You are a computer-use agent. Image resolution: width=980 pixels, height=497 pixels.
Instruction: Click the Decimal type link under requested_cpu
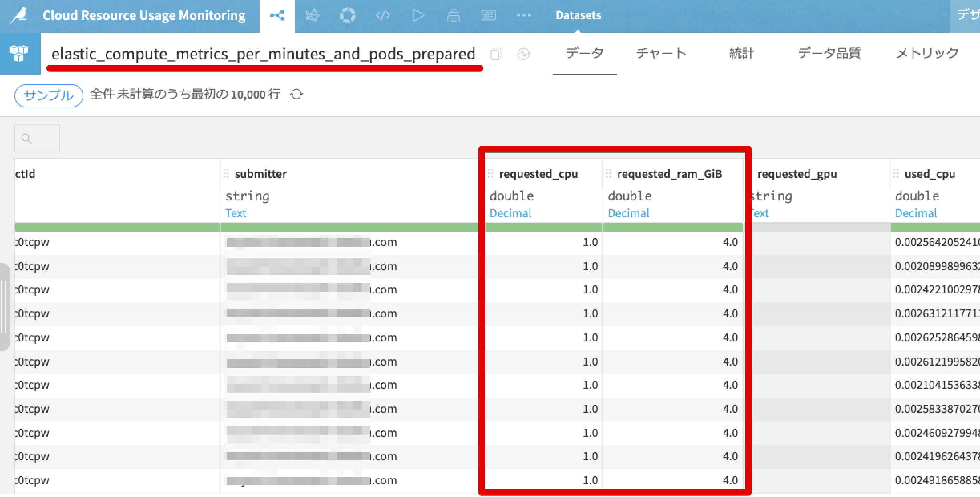tap(510, 213)
